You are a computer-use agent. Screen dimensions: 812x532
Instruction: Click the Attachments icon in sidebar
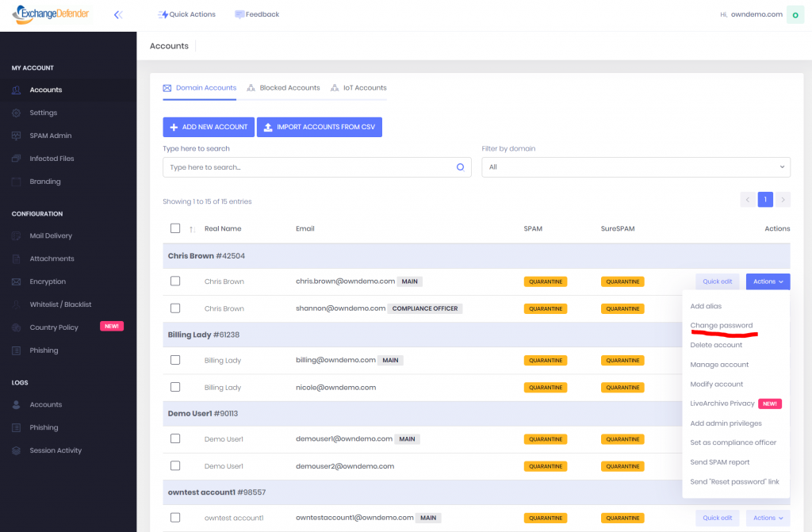(x=17, y=258)
